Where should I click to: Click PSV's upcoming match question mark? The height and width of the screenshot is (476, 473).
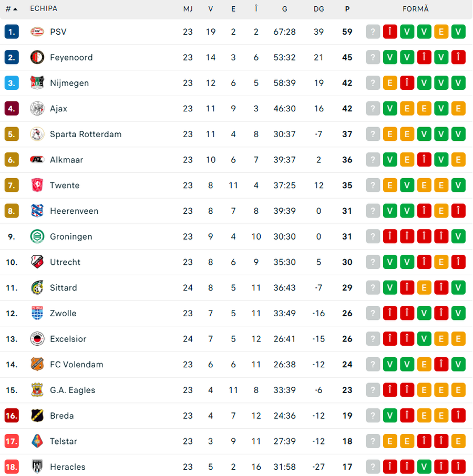click(x=373, y=32)
